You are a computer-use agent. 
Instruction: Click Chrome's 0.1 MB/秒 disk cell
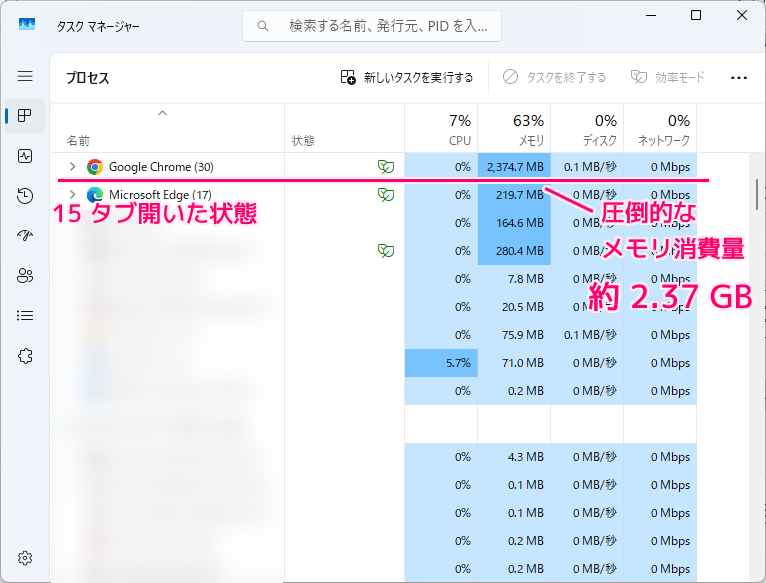[x=587, y=167]
